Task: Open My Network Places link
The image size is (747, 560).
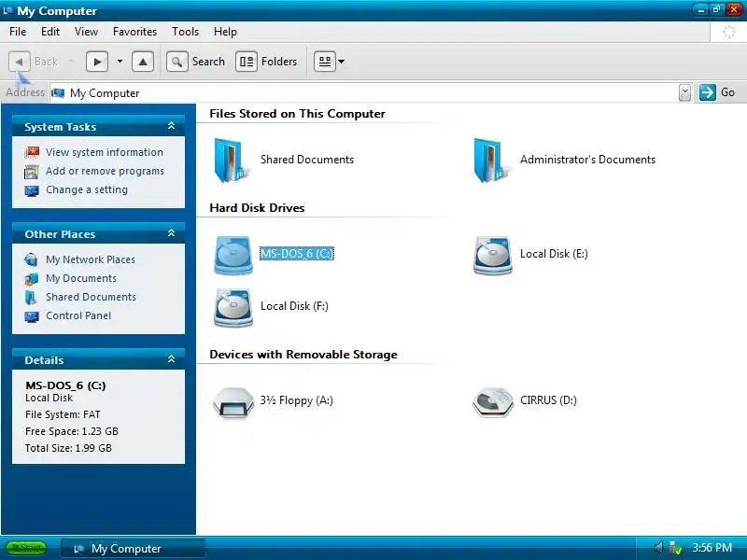Action: point(91,259)
